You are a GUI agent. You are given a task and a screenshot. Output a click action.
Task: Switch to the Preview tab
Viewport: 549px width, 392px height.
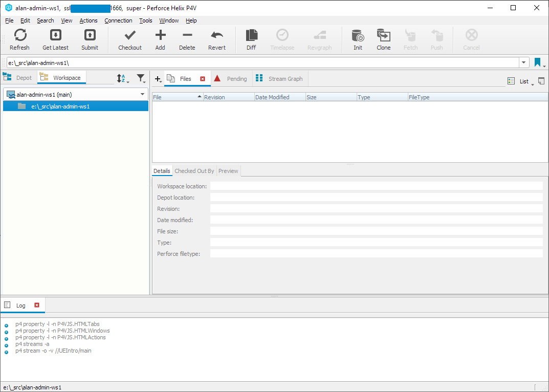(x=228, y=171)
